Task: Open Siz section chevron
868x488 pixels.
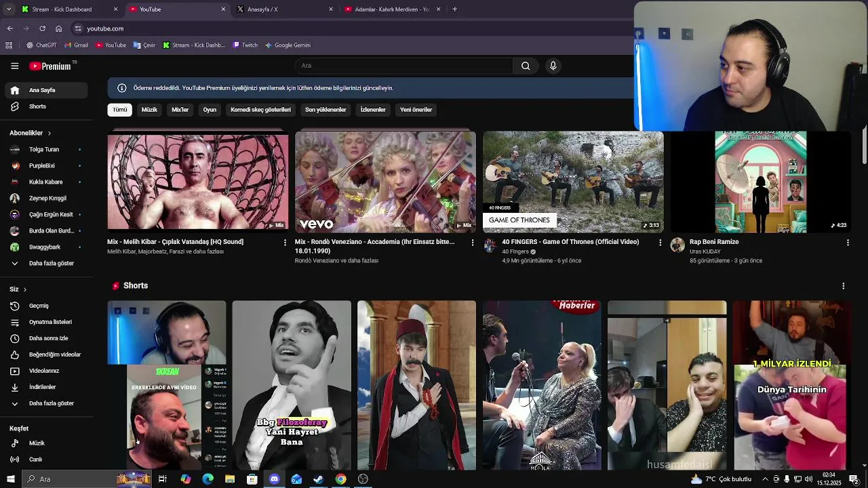Action: [x=25, y=289]
